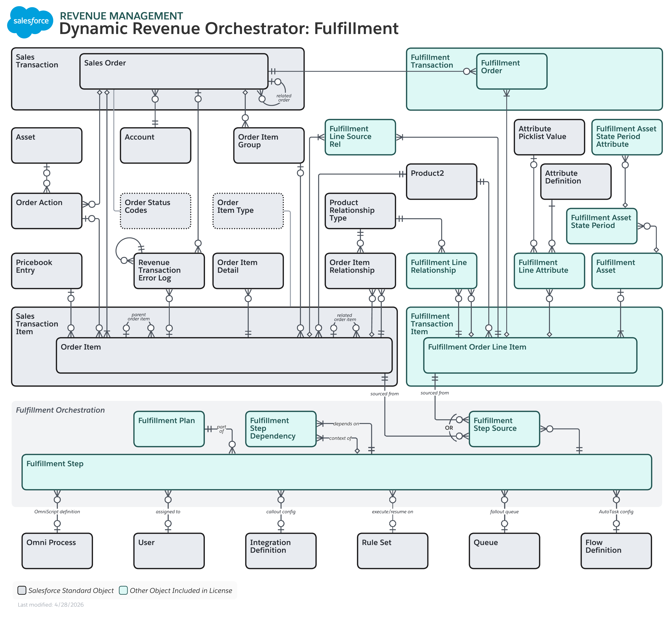The height and width of the screenshot is (622, 672).
Task: Click the Integration Definition box
Action: (x=281, y=551)
